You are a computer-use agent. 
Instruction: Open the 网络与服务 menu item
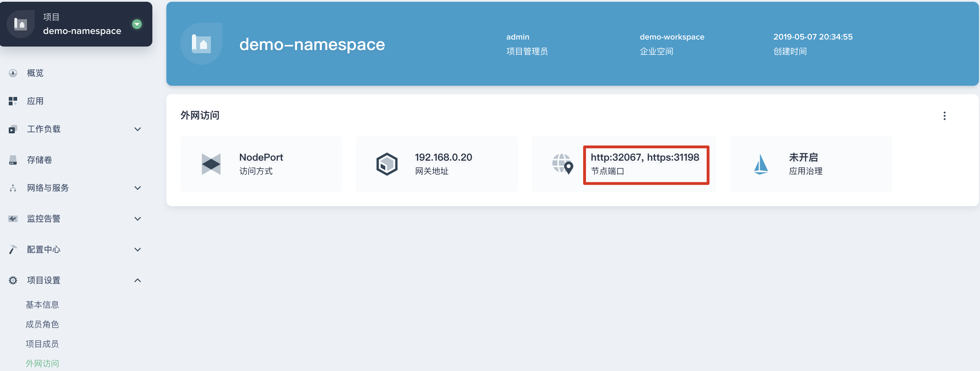click(48, 188)
